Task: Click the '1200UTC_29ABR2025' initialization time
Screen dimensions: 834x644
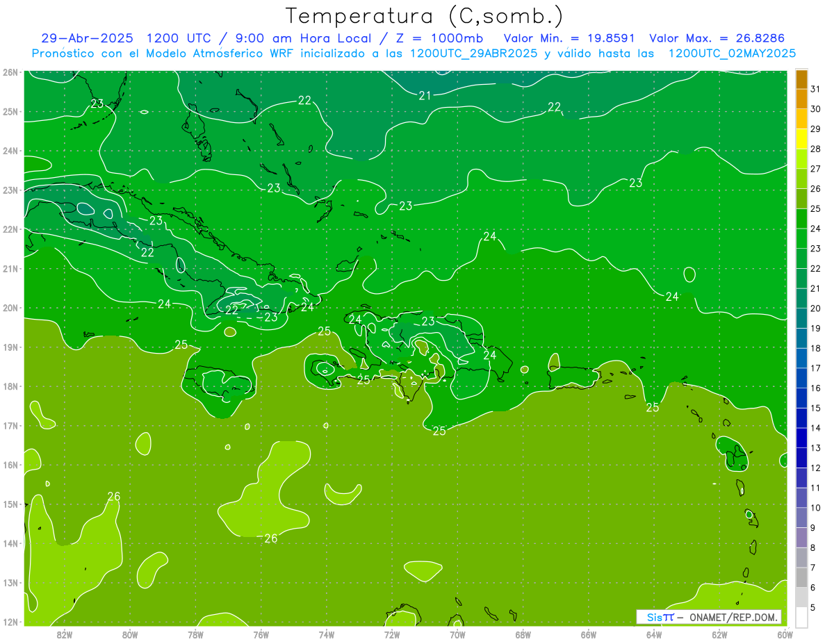Action: tap(474, 53)
